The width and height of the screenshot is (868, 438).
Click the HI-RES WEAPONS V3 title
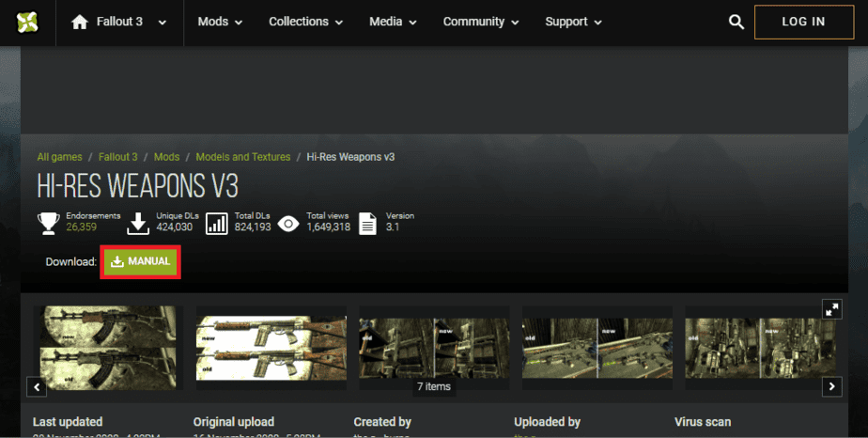pyautogui.click(x=138, y=186)
